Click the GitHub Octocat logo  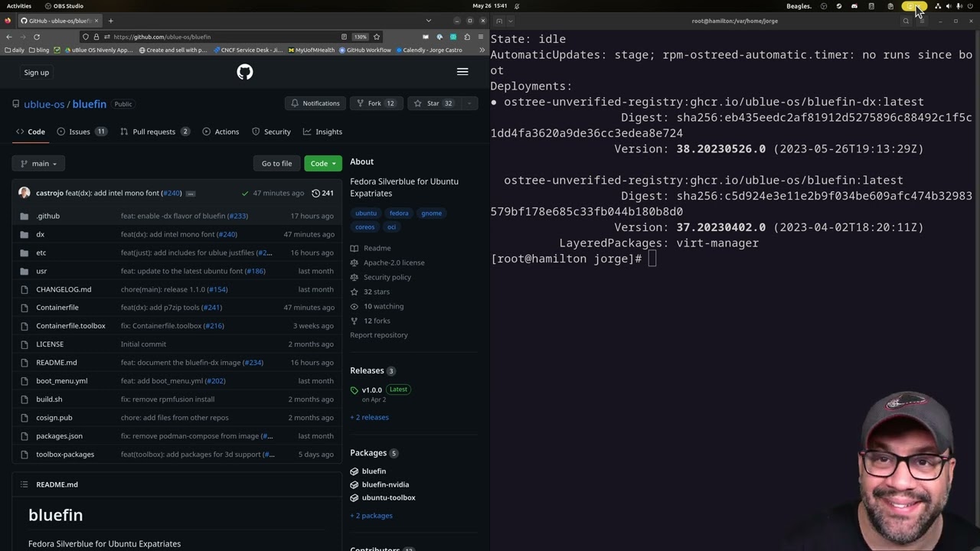pos(245,72)
